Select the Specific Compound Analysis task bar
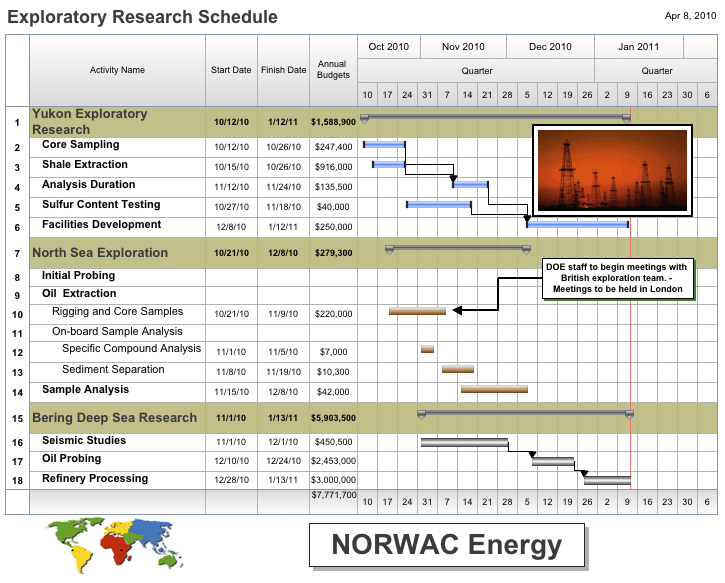This screenshot has width=725, height=583. tap(427, 349)
